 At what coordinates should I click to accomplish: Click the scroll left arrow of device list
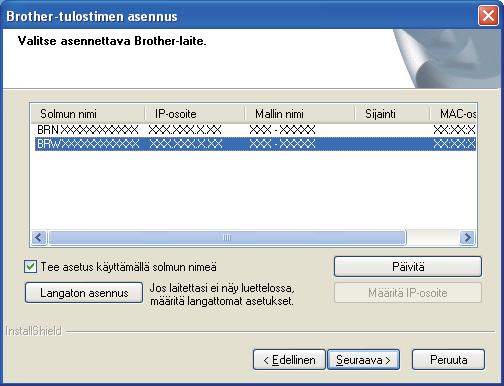(x=39, y=238)
